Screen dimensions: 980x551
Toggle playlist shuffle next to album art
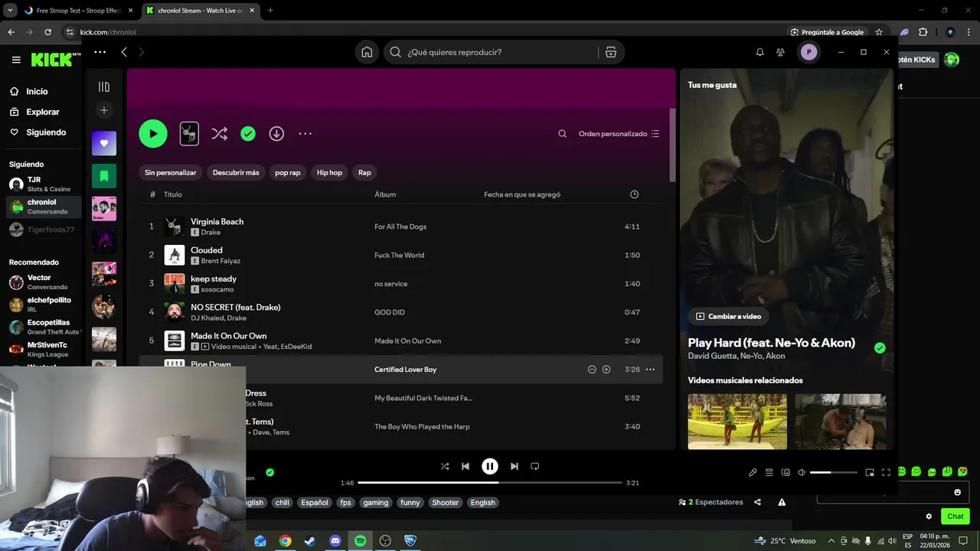(x=220, y=134)
